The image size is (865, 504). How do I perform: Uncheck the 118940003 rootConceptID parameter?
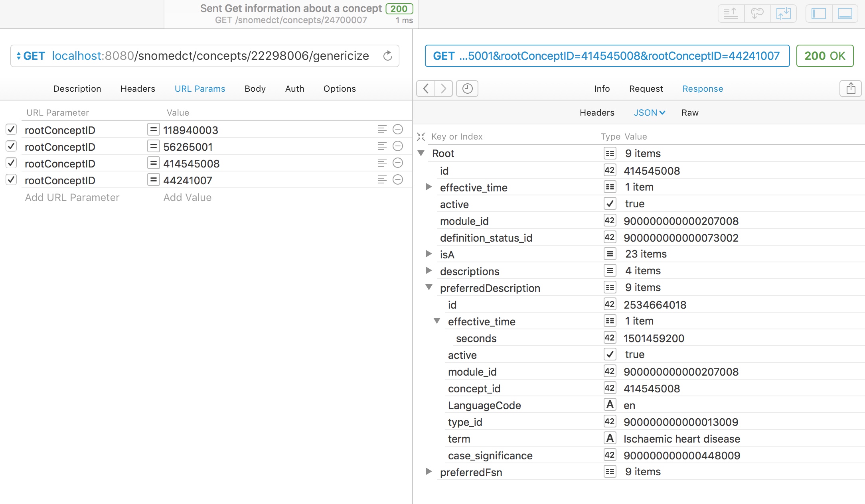coord(11,130)
